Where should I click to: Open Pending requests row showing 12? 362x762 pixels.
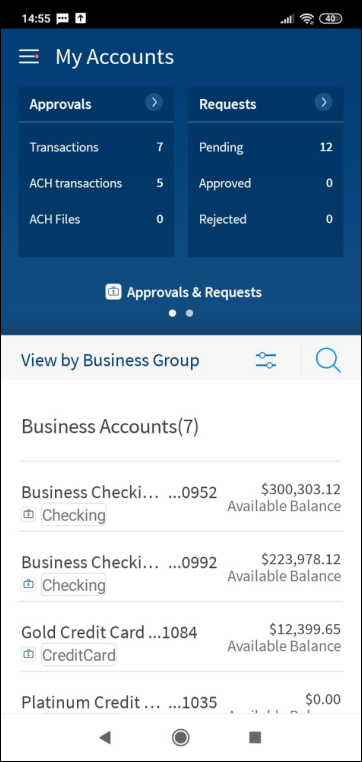[x=266, y=147]
